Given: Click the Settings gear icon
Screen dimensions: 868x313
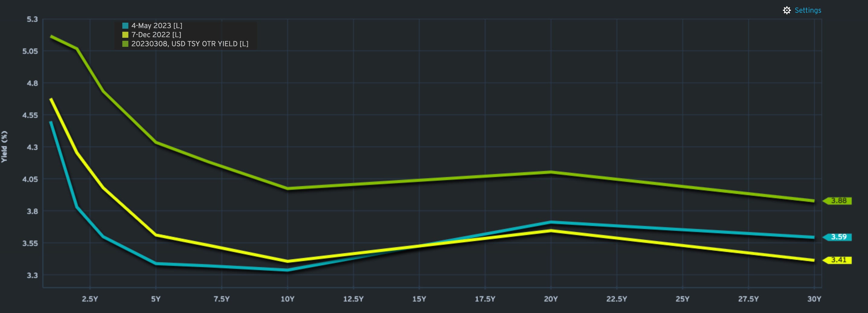Looking at the screenshot, I should [x=787, y=11].
